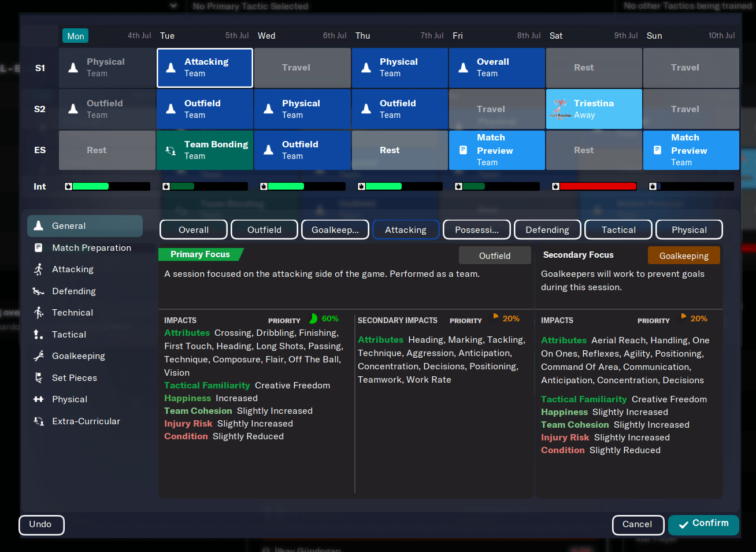Toggle the Mon day selector
Screen dimensions: 756x552
pyautogui.click(x=75, y=35)
